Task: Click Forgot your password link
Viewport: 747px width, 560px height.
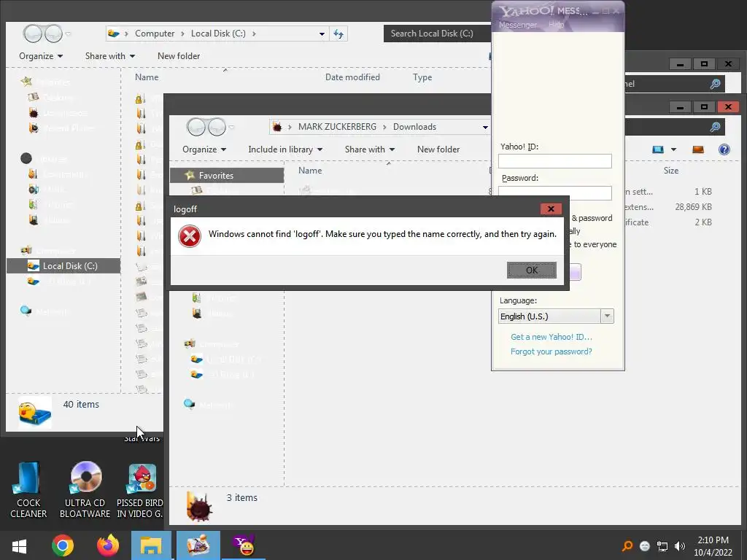Action: click(x=551, y=351)
